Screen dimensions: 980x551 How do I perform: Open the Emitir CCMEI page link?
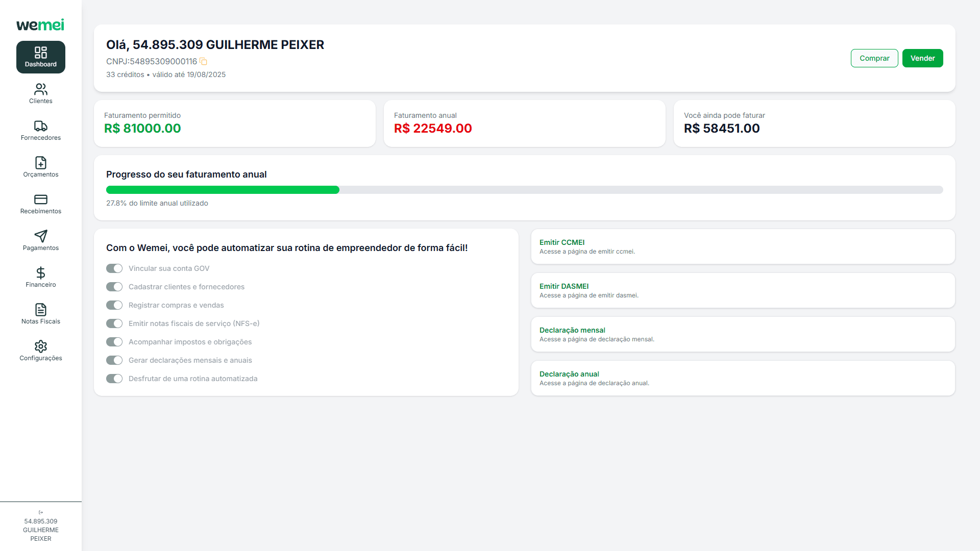[x=562, y=242]
